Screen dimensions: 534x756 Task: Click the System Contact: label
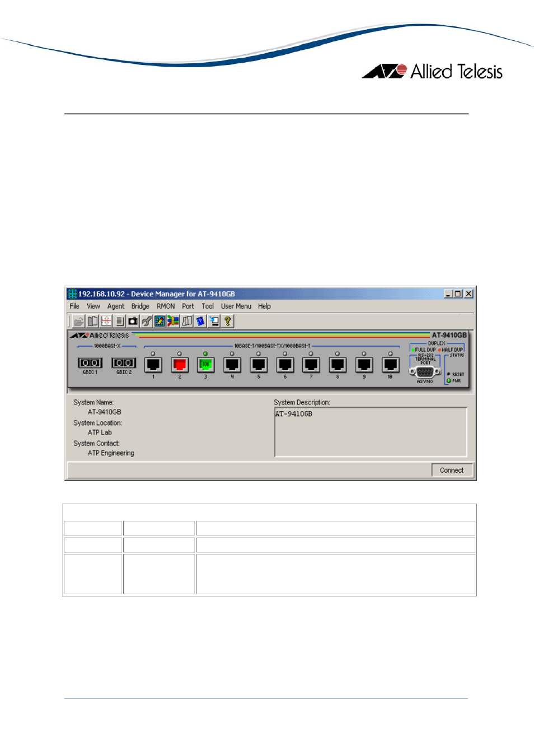[x=96, y=443]
